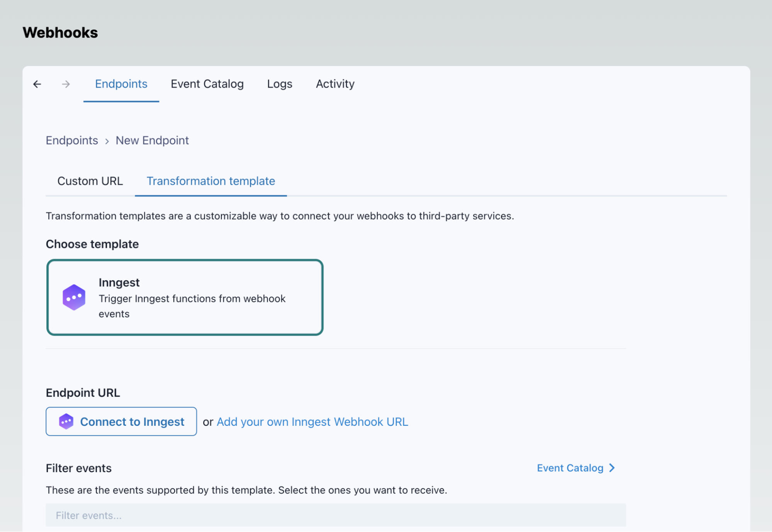Click the Inngest icon inside Connect button
772x532 pixels.
(66, 421)
